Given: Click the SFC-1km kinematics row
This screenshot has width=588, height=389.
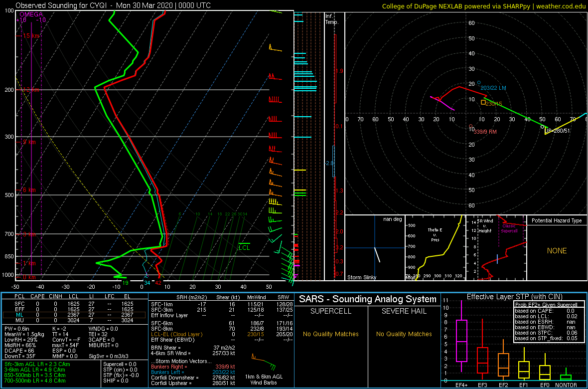Looking at the screenshot, I should click(x=222, y=303).
